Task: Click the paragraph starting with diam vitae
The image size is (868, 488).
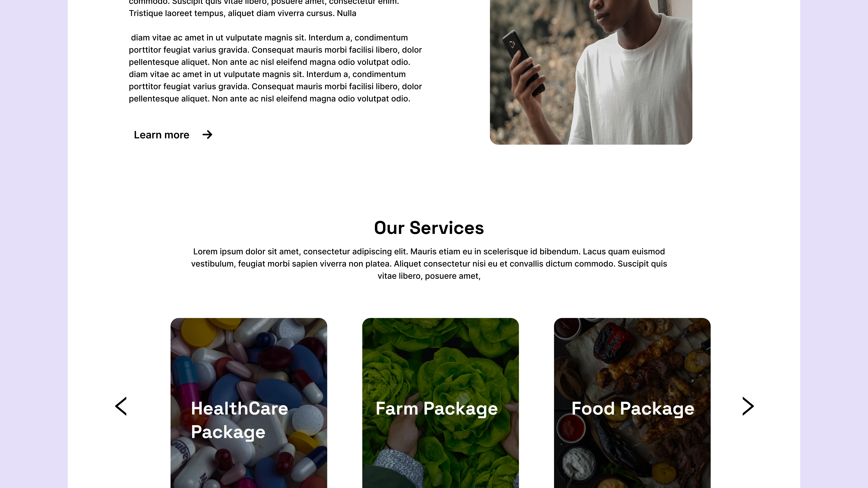Action: point(275,68)
